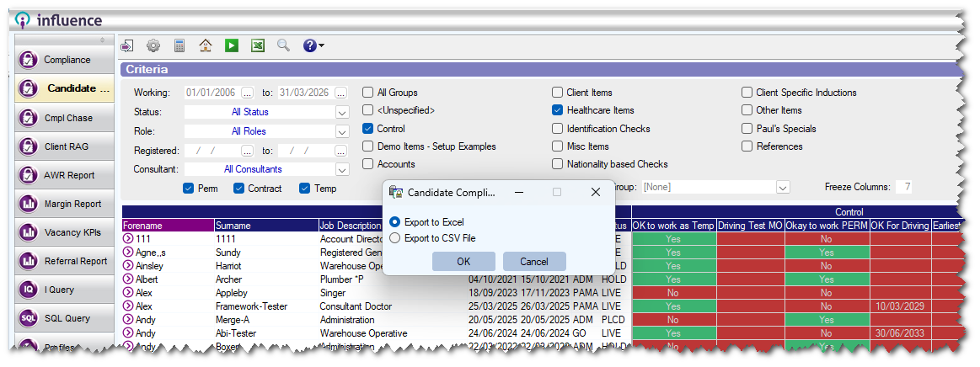This screenshot has height=367, width=980.
Task: Click the home toolbar icon
Action: [x=206, y=45]
